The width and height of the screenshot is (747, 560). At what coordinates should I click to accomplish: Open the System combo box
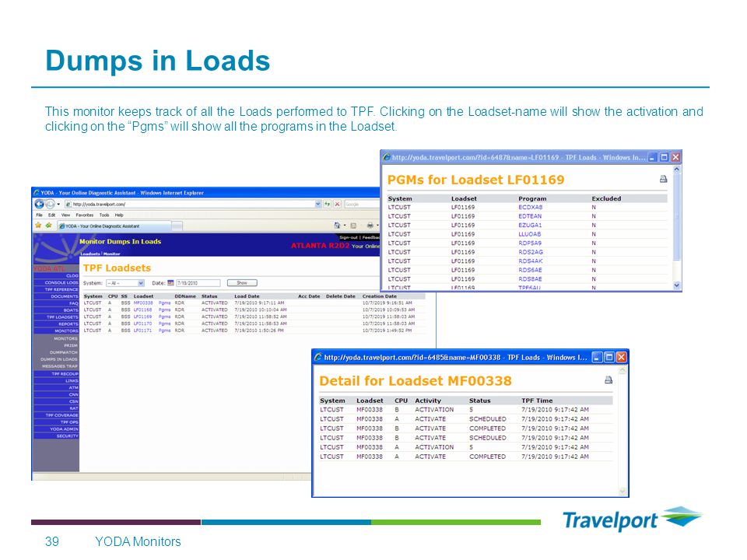pos(124,283)
